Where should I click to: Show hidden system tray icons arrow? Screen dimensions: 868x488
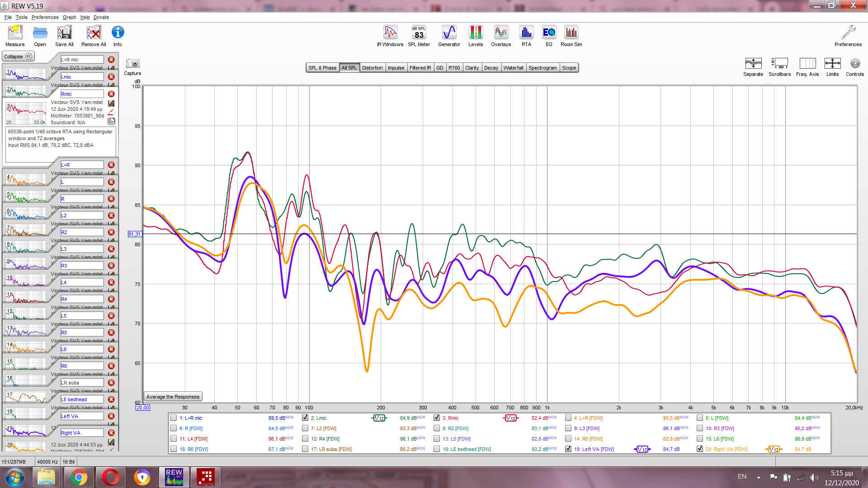click(759, 477)
